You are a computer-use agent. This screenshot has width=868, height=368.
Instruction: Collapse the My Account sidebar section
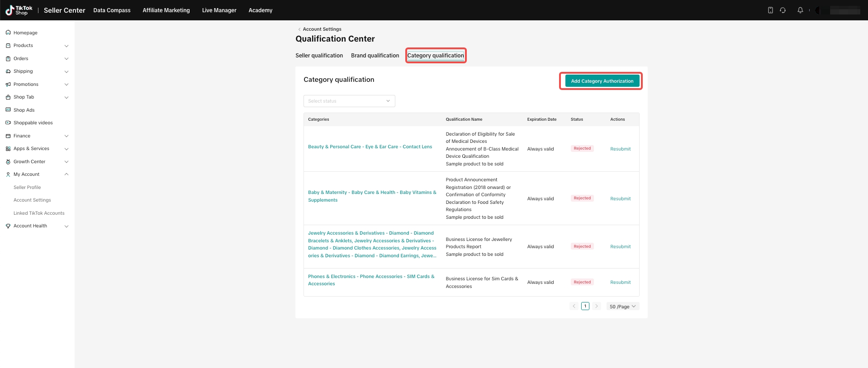tap(66, 175)
